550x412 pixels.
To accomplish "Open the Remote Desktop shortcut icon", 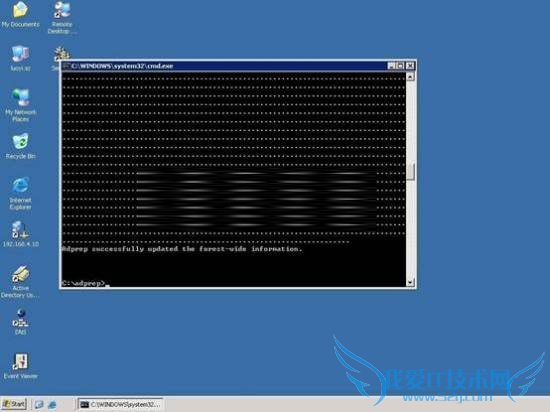I will tap(62, 17).
